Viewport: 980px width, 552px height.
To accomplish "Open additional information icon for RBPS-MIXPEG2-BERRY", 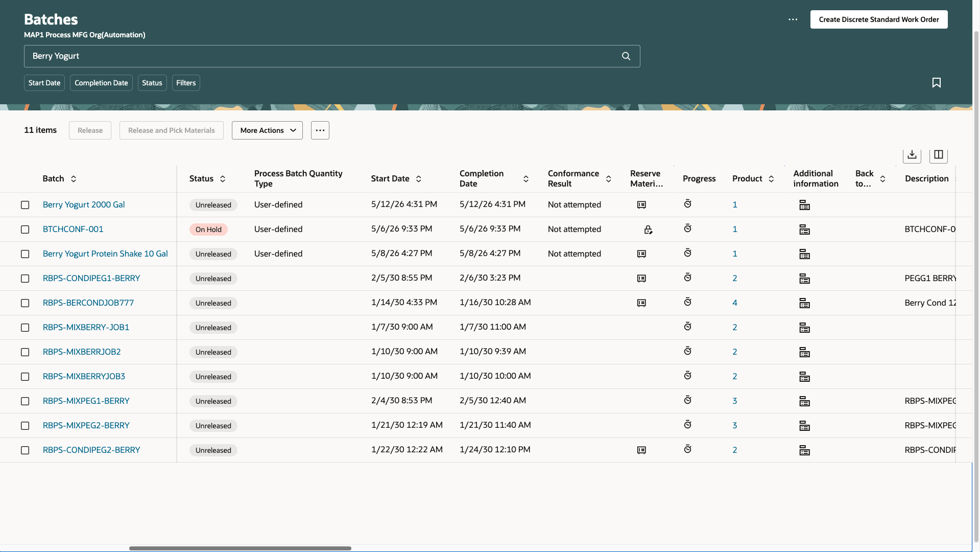I will pyautogui.click(x=804, y=426).
